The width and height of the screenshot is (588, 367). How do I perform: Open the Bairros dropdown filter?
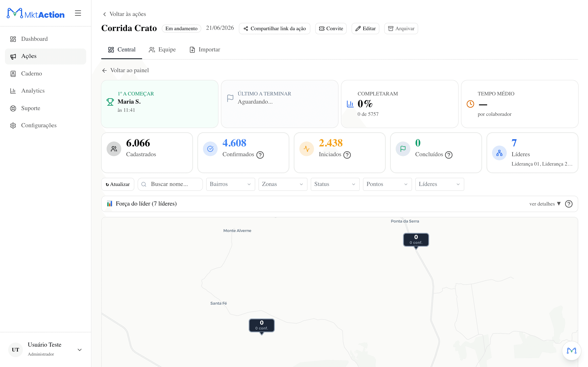[x=231, y=184]
